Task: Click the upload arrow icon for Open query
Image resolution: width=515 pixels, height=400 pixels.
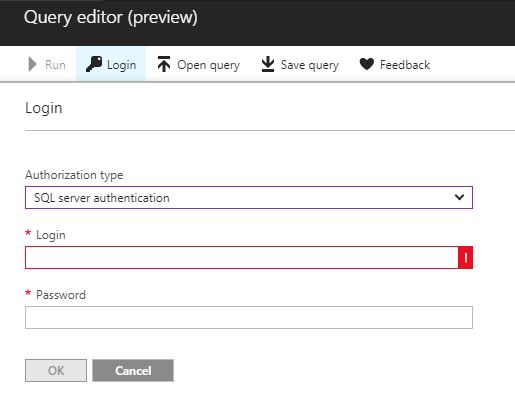Action: tap(164, 64)
